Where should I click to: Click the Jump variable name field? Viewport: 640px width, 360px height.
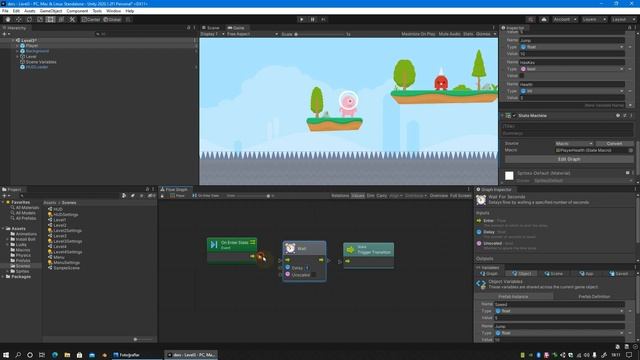point(571,40)
